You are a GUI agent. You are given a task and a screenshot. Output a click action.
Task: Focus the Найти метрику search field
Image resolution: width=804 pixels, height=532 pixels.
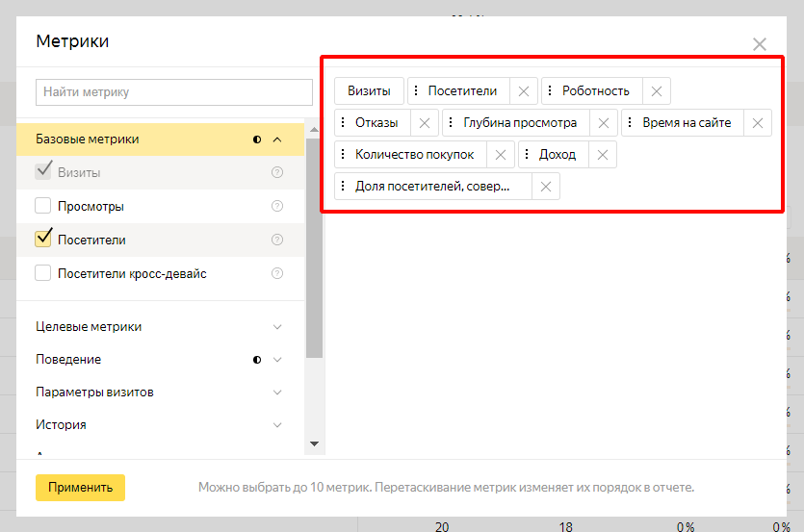coord(174,92)
